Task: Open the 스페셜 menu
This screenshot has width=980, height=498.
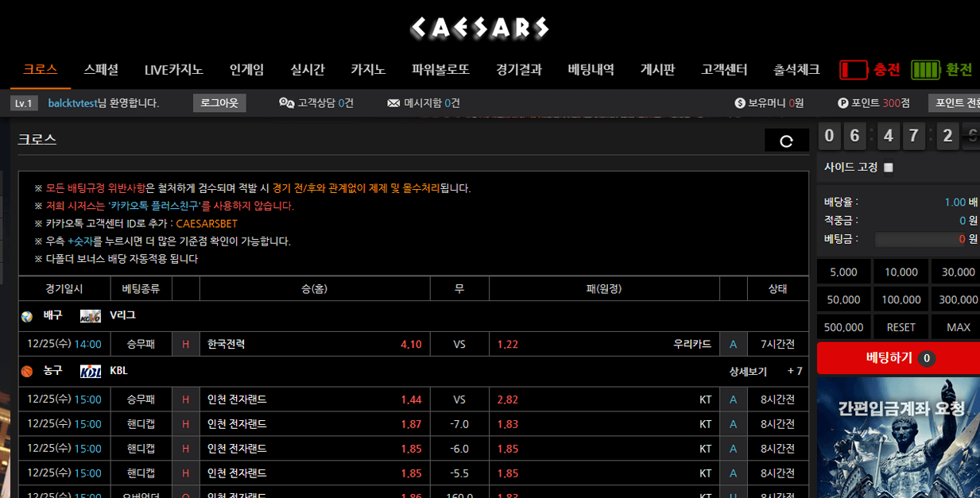Action: click(101, 70)
